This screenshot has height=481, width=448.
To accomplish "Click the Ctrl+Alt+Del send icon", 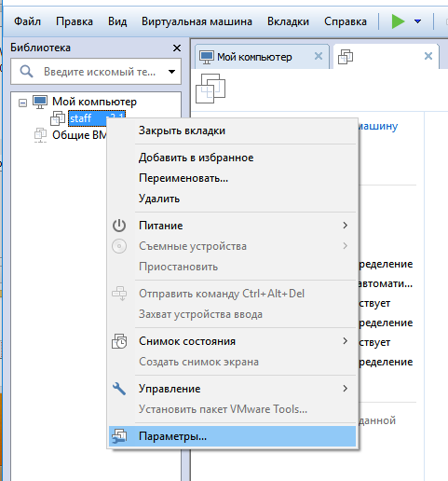I will click(119, 294).
